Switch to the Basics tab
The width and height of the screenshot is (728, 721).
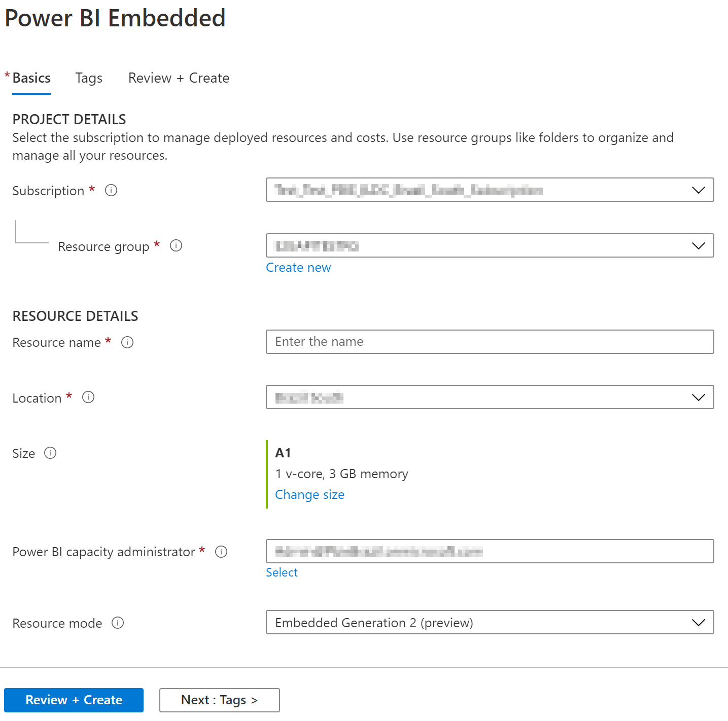[x=31, y=78]
